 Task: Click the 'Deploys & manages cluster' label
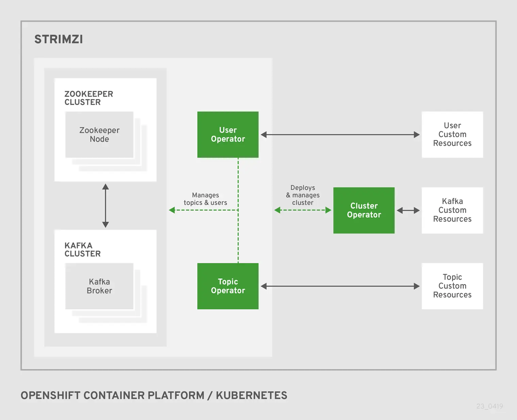coord(303,195)
